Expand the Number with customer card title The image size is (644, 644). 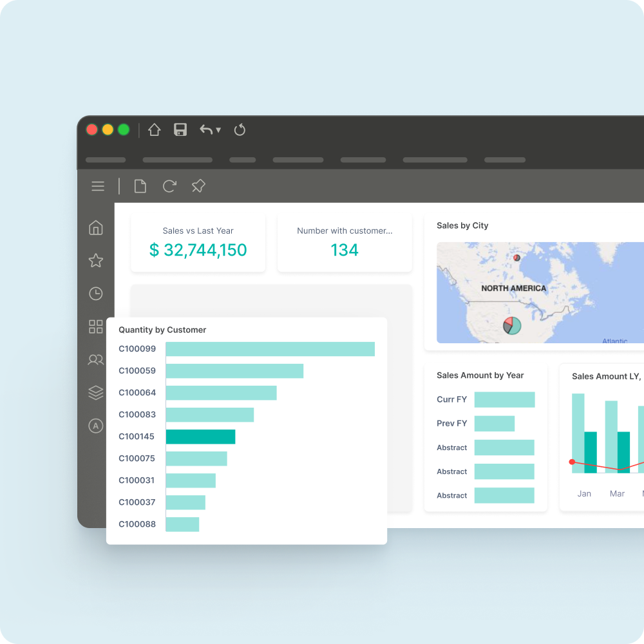[345, 231]
